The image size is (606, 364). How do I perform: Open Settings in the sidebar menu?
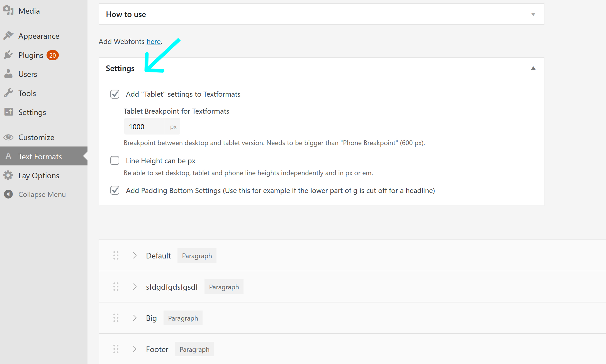click(x=32, y=112)
